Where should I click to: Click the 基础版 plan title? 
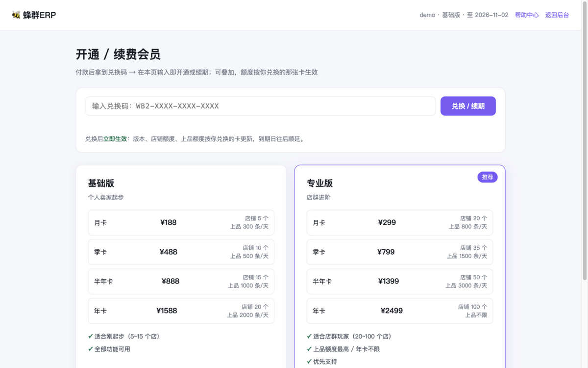click(101, 183)
